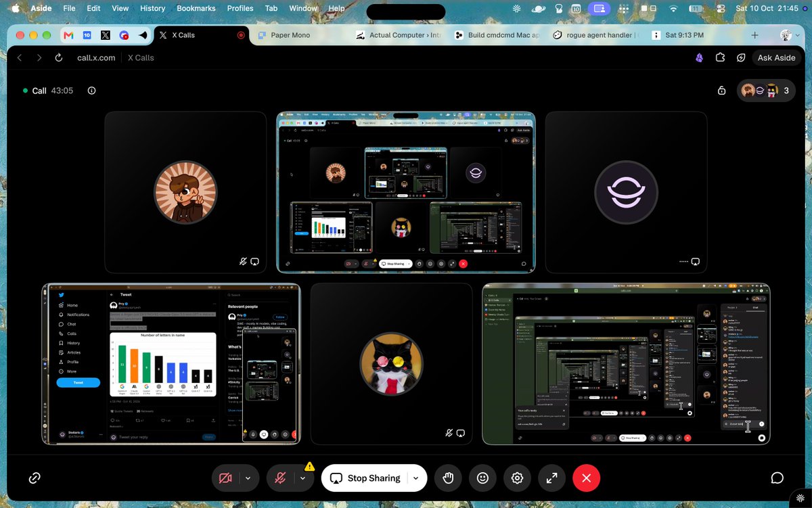Click the profile avatar in tab bar
The height and width of the screenshot is (508, 812).
pyautogui.click(x=786, y=35)
